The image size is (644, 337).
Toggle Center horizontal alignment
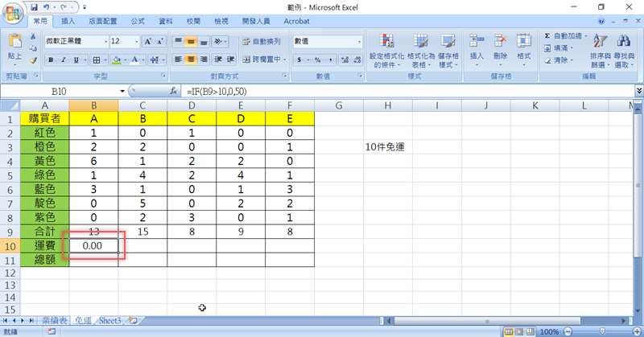(x=191, y=60)
